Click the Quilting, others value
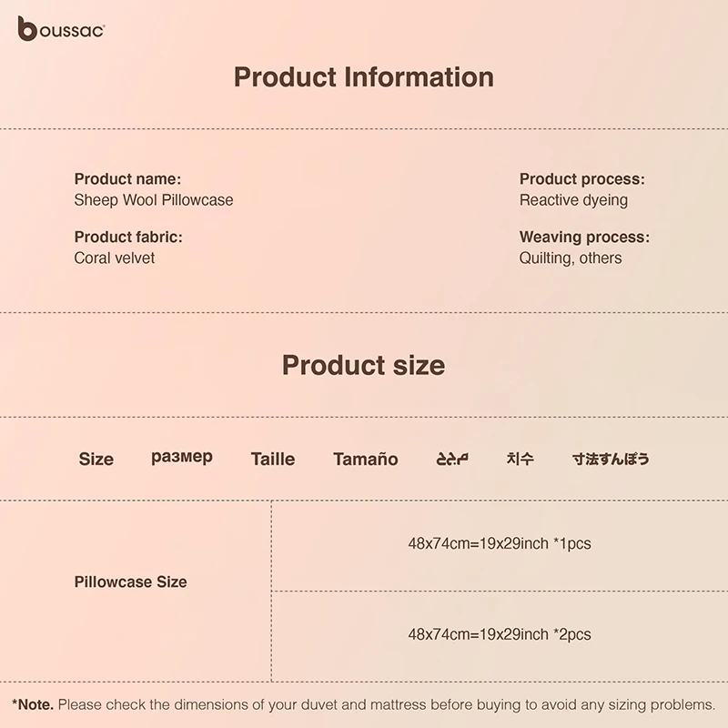The height and width of the screenshot is (728, 728). coord(571,258)
